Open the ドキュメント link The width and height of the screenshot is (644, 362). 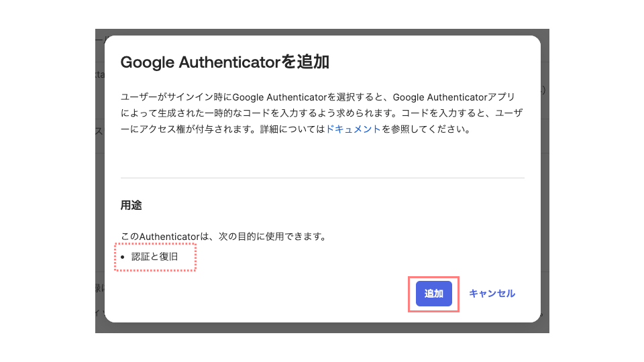(x=353, y=129)
